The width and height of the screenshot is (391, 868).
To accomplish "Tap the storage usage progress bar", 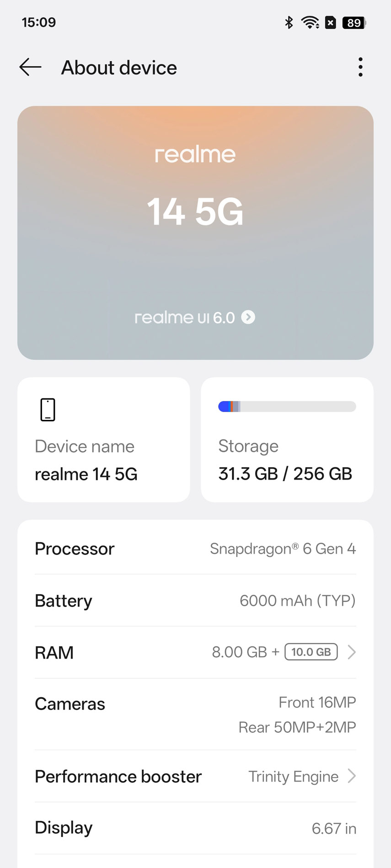I will (287, 406).
